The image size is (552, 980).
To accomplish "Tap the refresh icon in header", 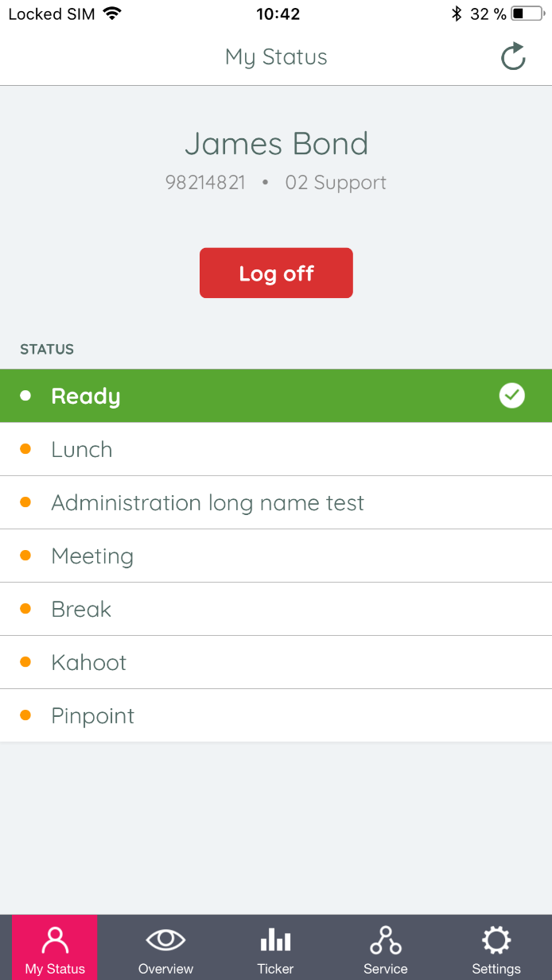I will pyautogui.click(x=513, y=56).
